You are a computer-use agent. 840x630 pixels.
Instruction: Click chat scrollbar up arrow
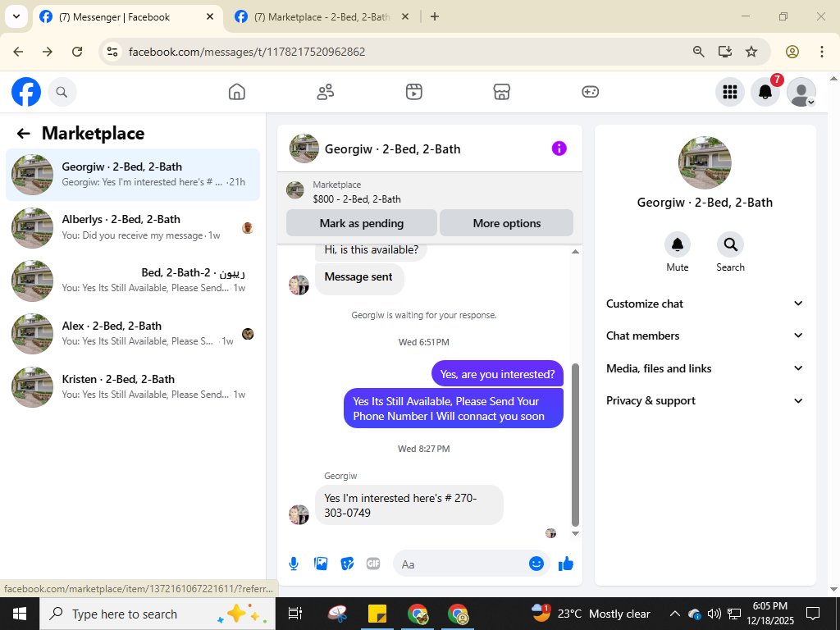tap(575, 251)
